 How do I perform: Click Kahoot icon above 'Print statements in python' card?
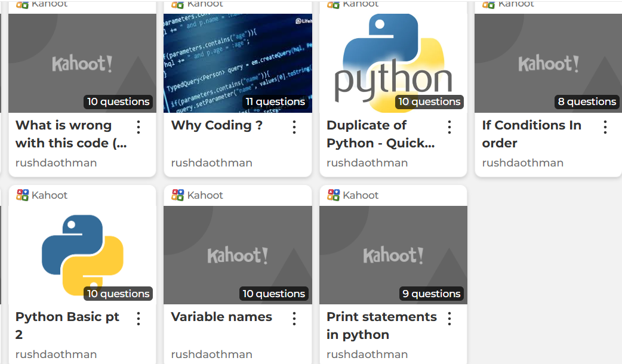pyautogui.click(x=333, y=195)
